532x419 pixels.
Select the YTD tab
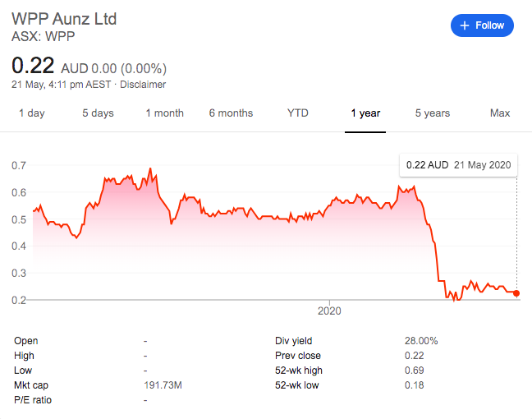point(297,113)
